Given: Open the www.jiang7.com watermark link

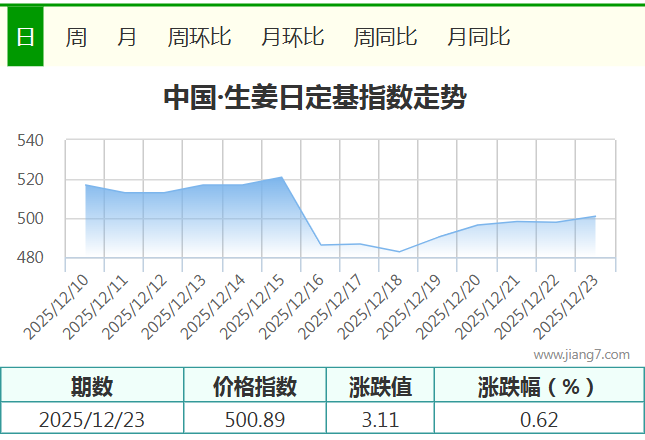Looking at the screenshot, I should pos(581,354).
